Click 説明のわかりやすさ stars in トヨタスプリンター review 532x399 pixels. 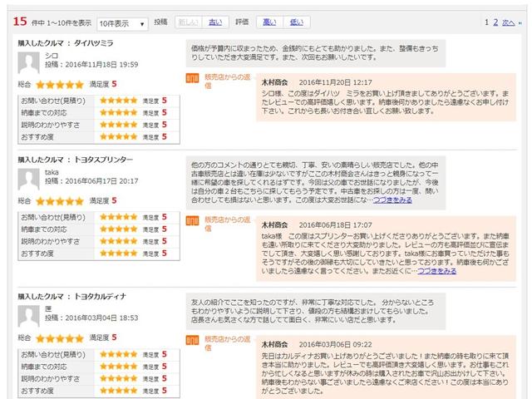[118, 241]
